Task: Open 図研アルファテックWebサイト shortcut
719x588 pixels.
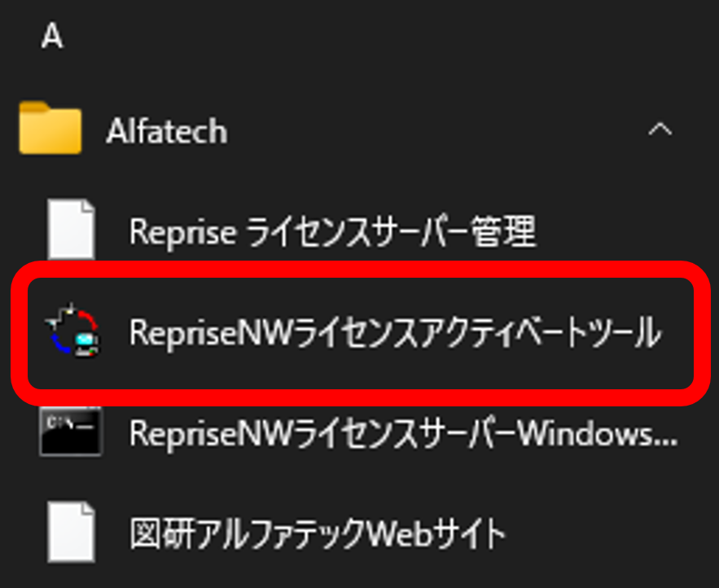Action: point(318,535)
